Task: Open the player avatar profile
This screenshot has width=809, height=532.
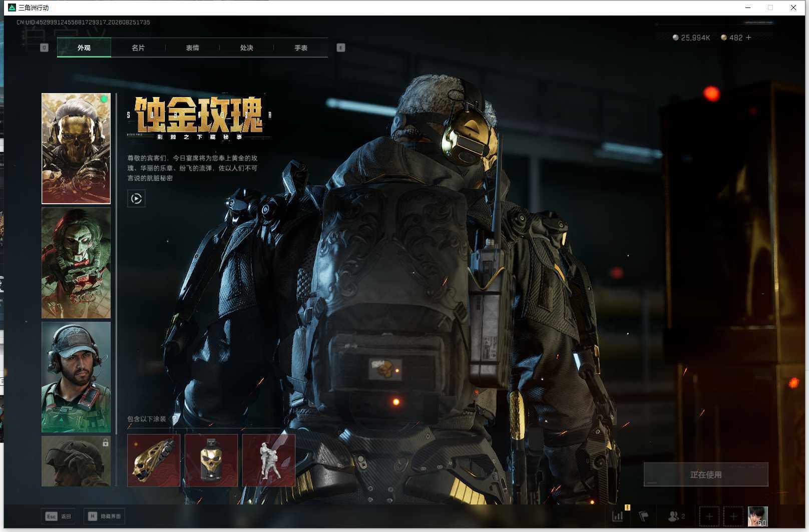Action: tap(758, 516)
